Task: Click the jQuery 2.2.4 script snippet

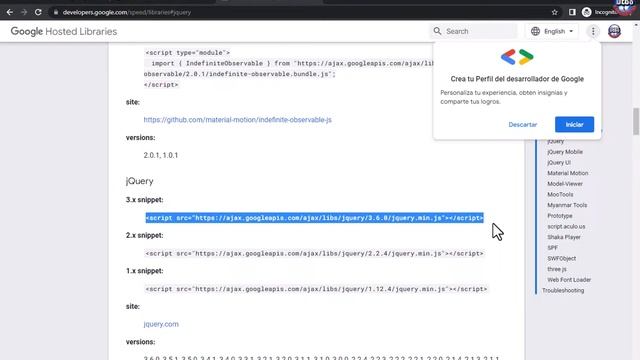Action: [x=314, y=253]
